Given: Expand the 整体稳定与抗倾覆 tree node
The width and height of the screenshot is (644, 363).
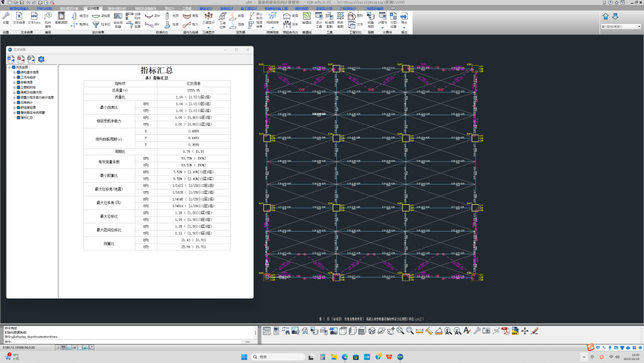Looking at the screenshot, I should (14, 113).
